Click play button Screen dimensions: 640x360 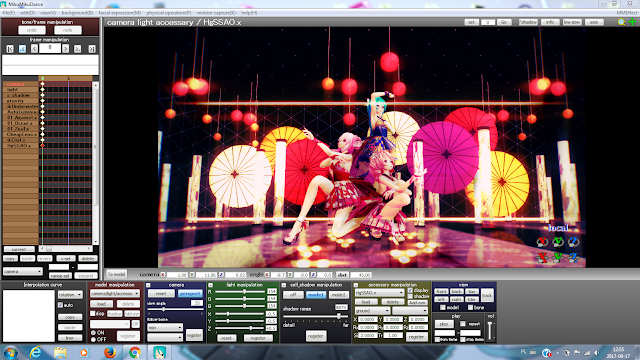point(444,324)
